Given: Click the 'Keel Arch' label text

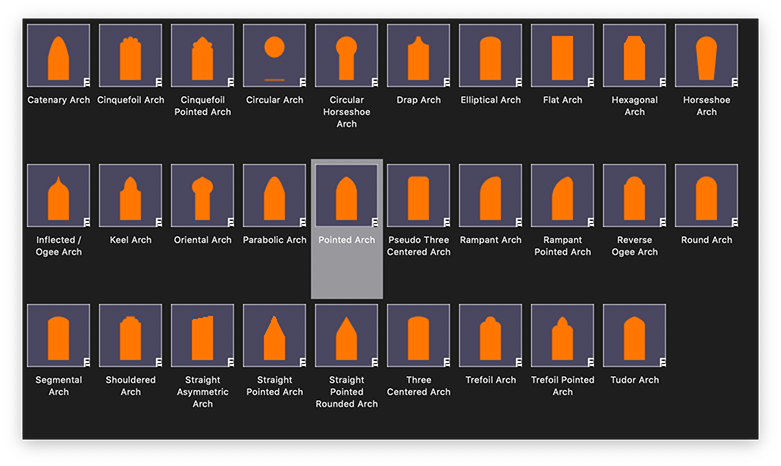Looking at the screenshot, I should coord(130,240).
